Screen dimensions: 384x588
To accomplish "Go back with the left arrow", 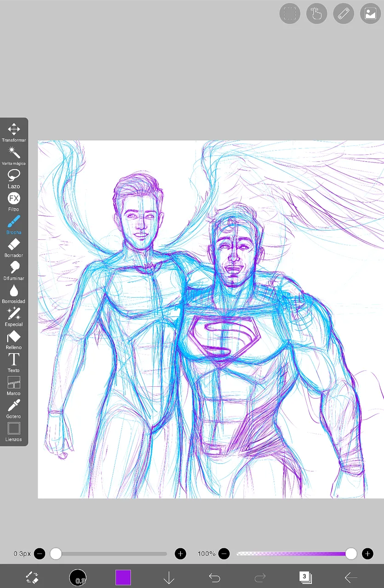I will point(351,577).
